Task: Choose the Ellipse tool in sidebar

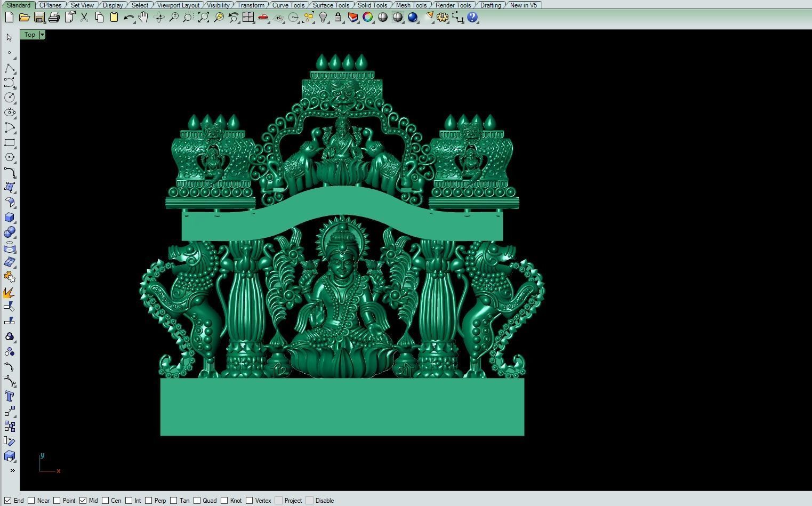Action: pos(10,113)
